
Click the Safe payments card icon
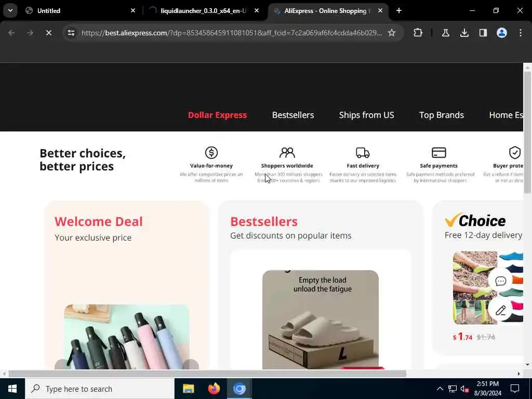click(438, 153)
